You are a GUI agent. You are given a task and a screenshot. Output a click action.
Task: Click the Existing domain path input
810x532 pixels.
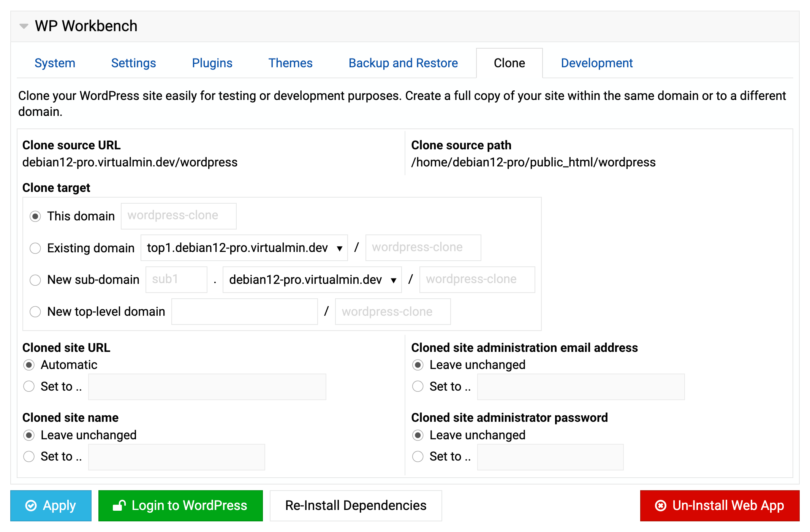[423, 248]
